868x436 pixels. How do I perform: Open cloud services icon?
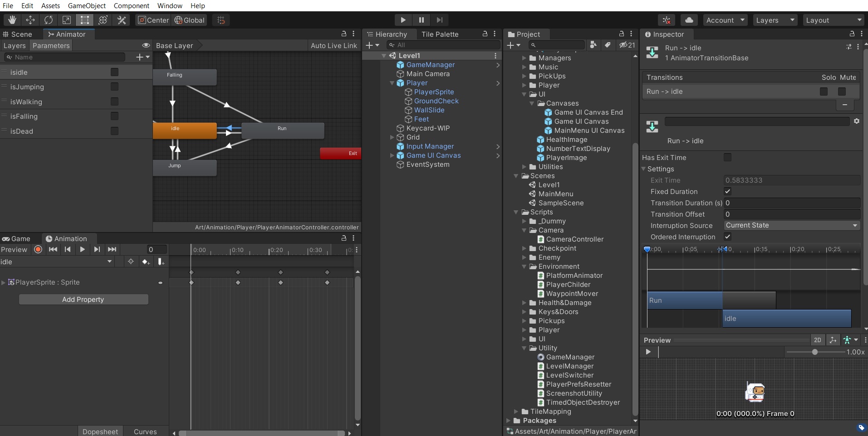689,20
